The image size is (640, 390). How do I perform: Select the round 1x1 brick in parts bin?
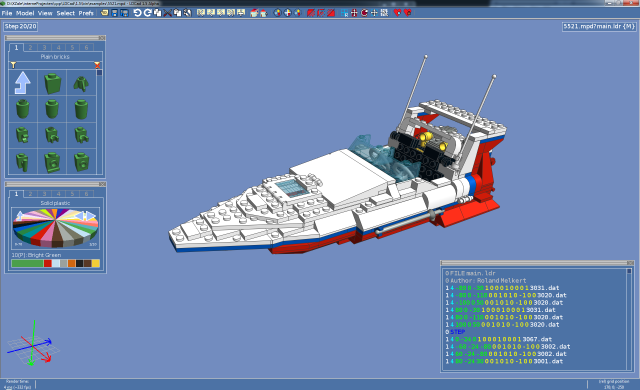click(23, 109)
